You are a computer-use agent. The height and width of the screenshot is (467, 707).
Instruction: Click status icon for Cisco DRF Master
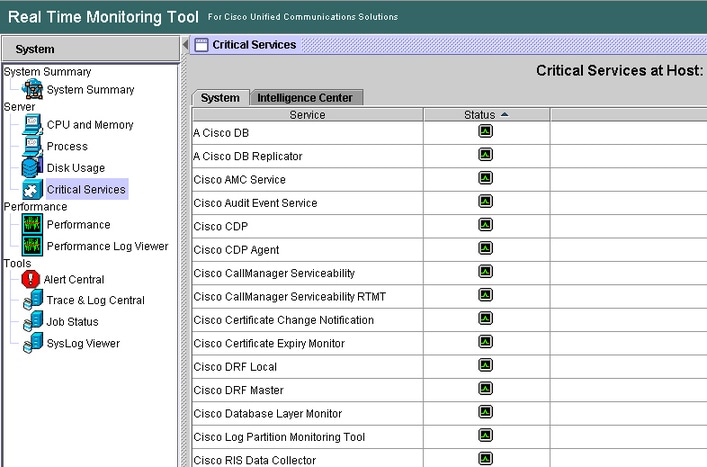(486, 389)
